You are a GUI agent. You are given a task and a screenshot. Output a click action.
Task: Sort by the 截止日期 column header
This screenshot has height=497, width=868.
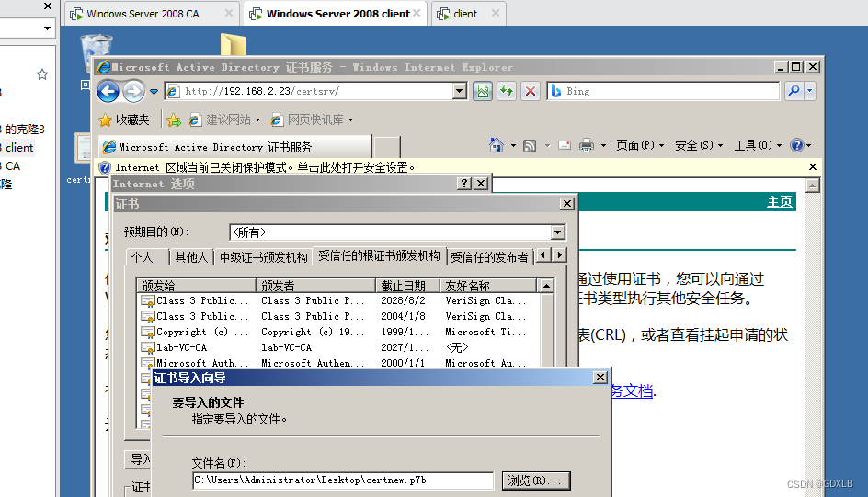click(407, 286)
